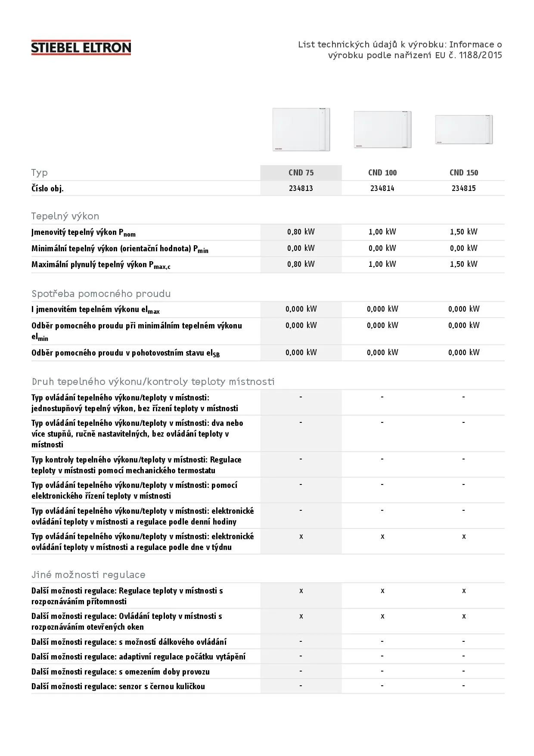Click the CND 75 heater product image
Viewport: 534px width, 756px height.
click(x=301, y=129)
